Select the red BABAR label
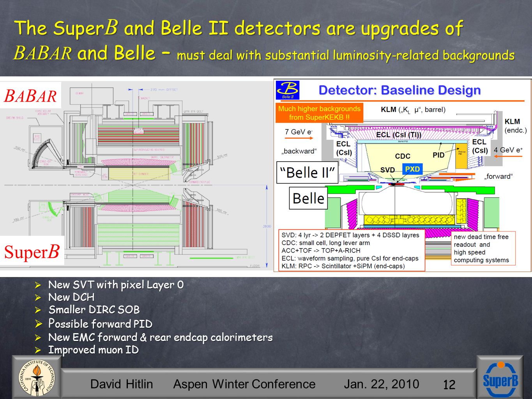Image resolution: width=532 pixels, height=399 pixels. pos(30,96)
